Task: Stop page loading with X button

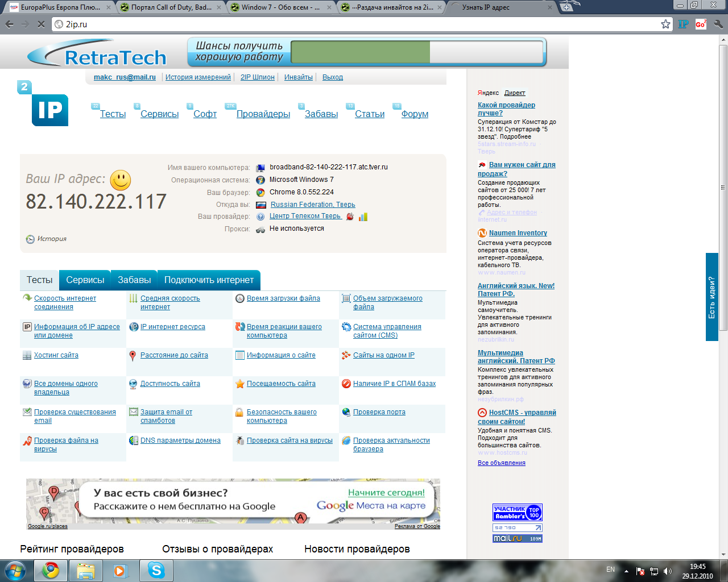Action: pyautogui.click(x=41, y=24)
